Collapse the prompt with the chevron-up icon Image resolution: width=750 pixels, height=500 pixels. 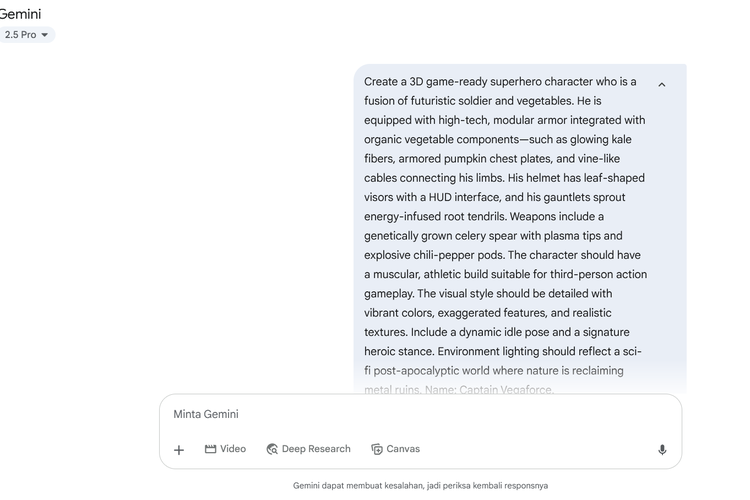662,85
